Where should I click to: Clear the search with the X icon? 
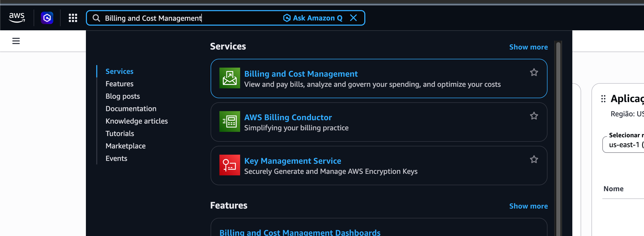353,18
